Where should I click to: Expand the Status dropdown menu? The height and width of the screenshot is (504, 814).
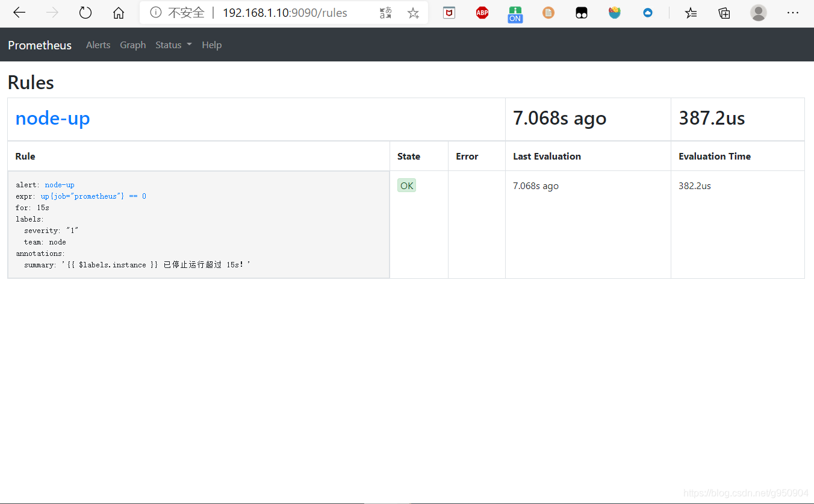[173, 45]
